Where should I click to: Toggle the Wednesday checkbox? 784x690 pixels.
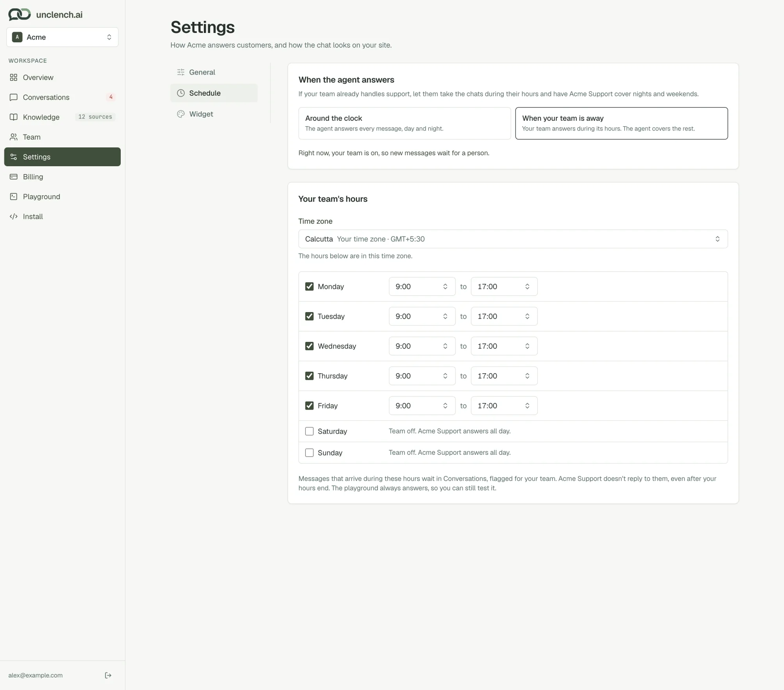point(309,346)
